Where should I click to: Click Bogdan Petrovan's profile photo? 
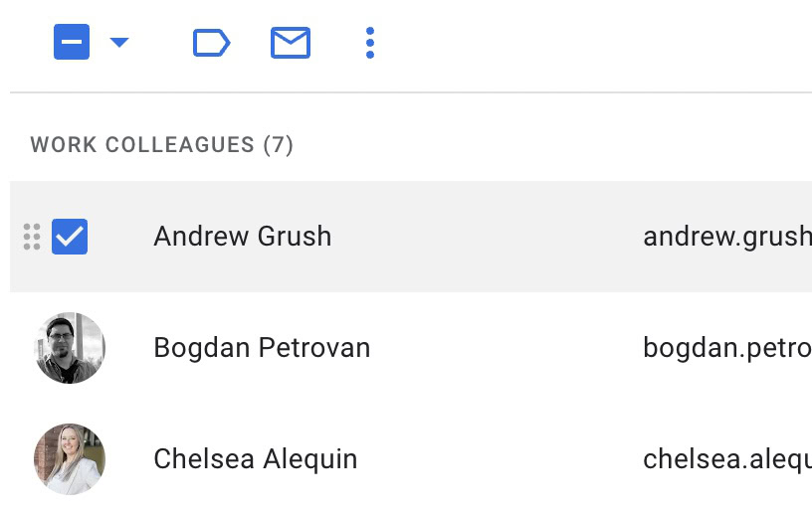coord(70,348)
